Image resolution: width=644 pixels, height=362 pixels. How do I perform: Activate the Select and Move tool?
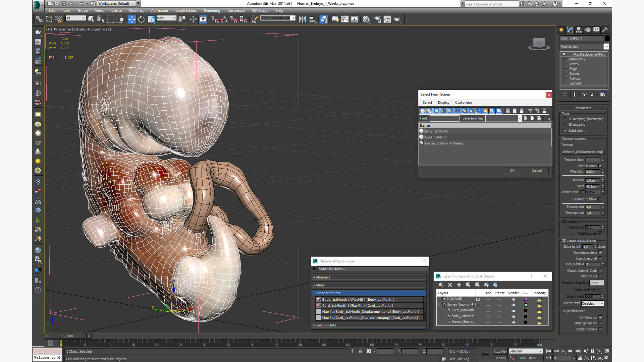[131, 19]
